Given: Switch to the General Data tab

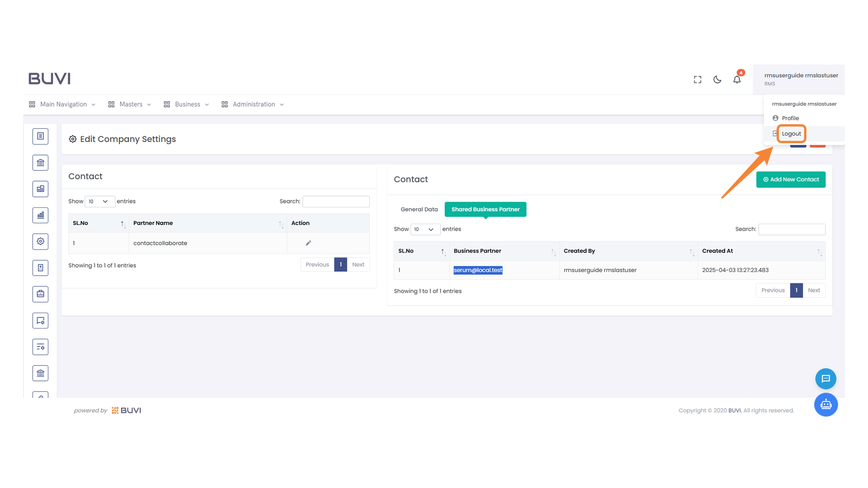Looking at the screenshot, I should coord(419,209).
